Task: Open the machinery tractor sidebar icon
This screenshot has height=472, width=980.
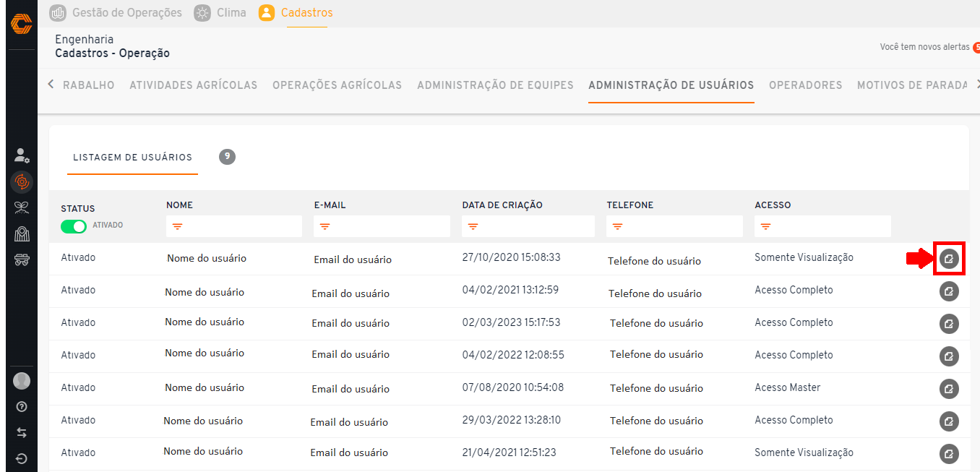Action: click(22, 259)
